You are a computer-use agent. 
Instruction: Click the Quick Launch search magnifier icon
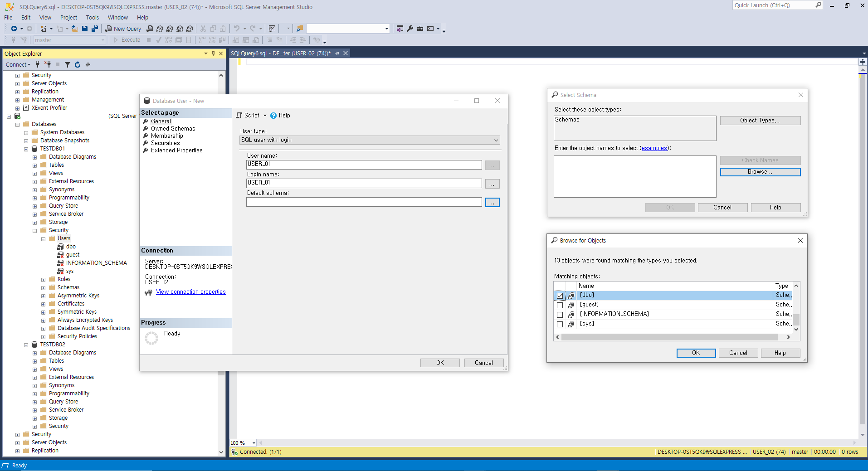tap(818, 5)
